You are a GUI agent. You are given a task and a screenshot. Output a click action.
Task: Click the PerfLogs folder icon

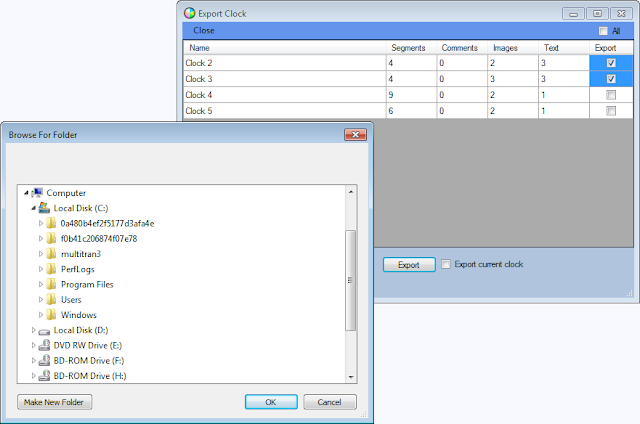pyautogui.click(x=51, y=269)
